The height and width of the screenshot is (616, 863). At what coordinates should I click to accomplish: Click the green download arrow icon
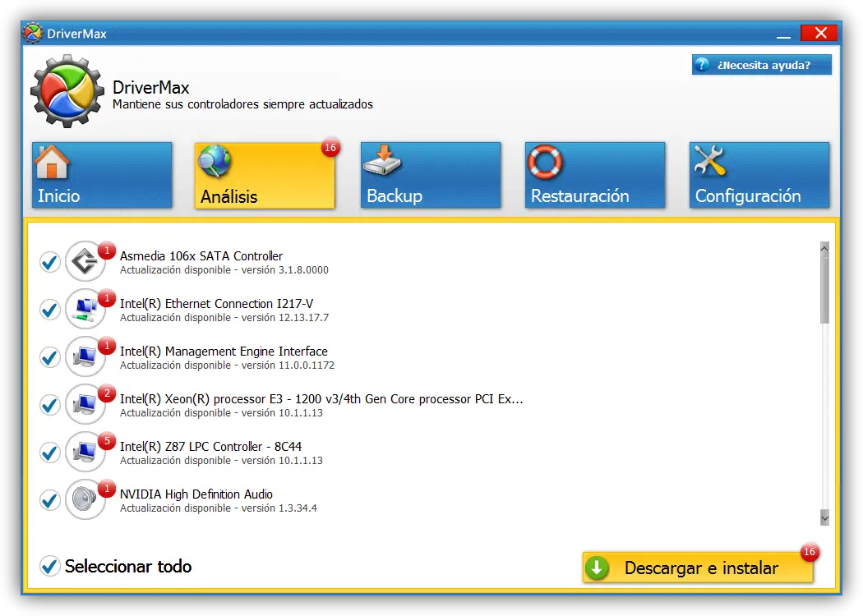point(598,568)
